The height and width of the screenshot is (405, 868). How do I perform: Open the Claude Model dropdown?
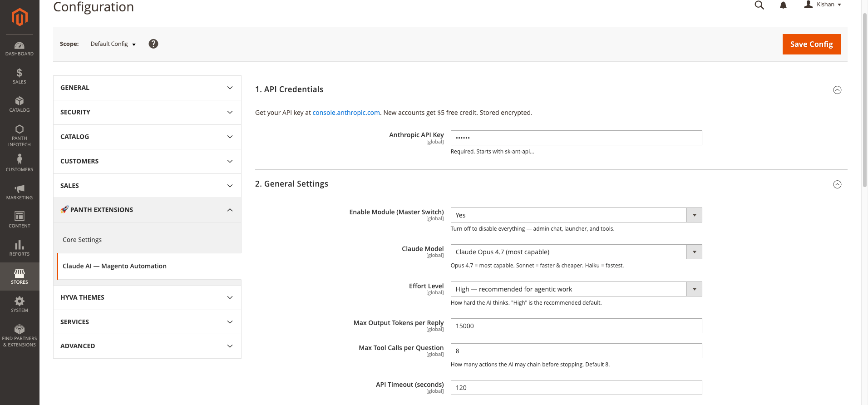coord(576,252)
